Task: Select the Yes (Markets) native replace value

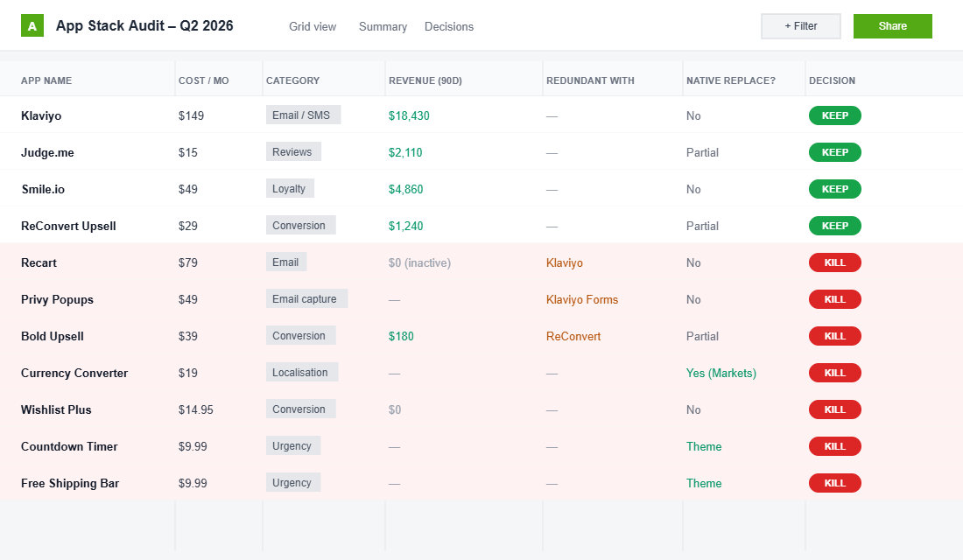Action: pos(720,373)
